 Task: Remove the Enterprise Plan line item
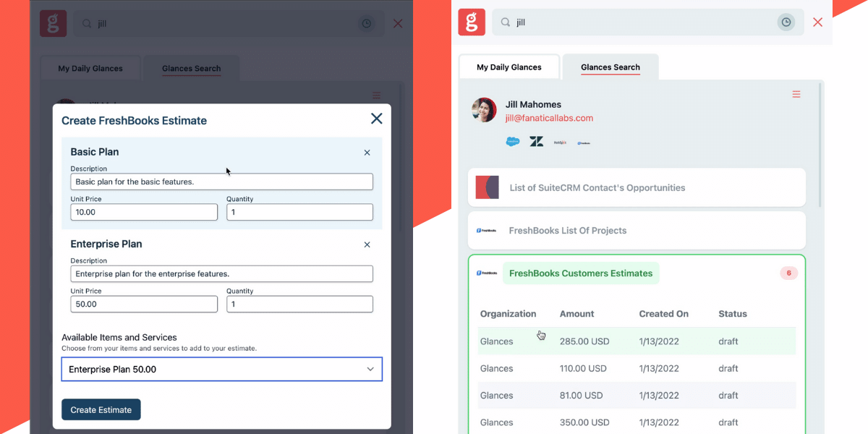click(367, 244)
